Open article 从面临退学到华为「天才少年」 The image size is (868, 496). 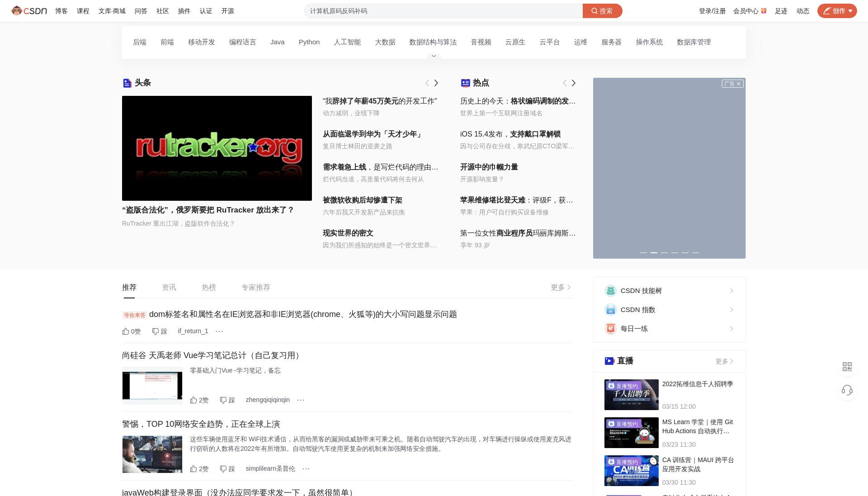click(373, 134)
